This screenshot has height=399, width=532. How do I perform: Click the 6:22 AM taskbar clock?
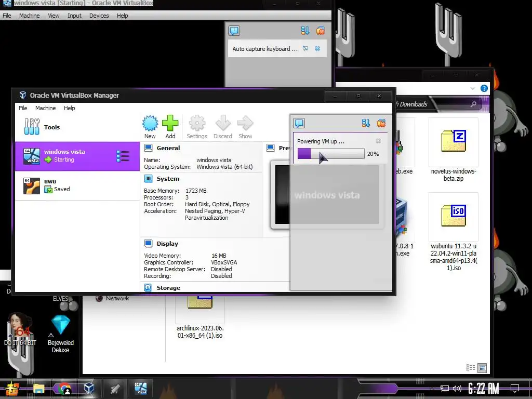(x=484, y=389)
